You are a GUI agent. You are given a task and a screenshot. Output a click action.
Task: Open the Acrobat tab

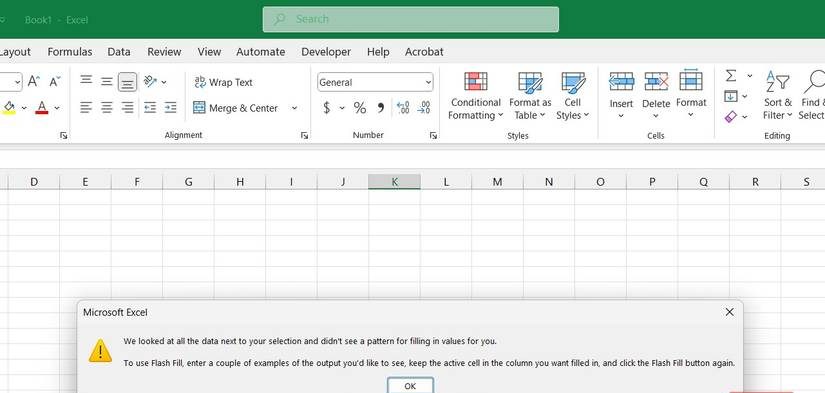(x=424, y=52)
